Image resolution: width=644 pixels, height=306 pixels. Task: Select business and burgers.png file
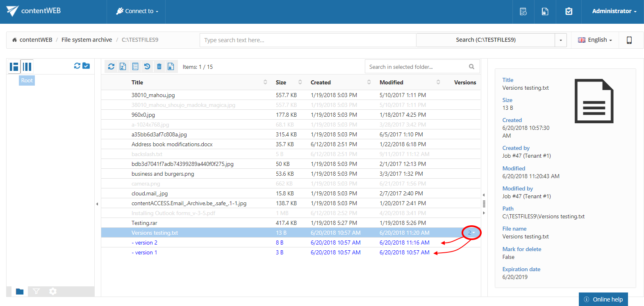coord(291,174)
